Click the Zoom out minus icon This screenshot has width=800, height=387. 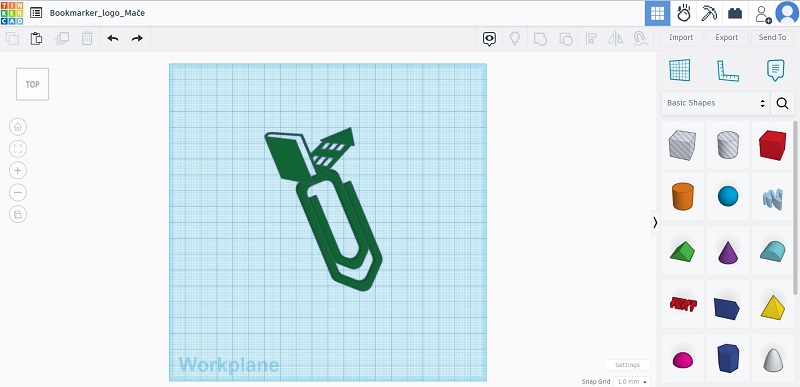18,193
